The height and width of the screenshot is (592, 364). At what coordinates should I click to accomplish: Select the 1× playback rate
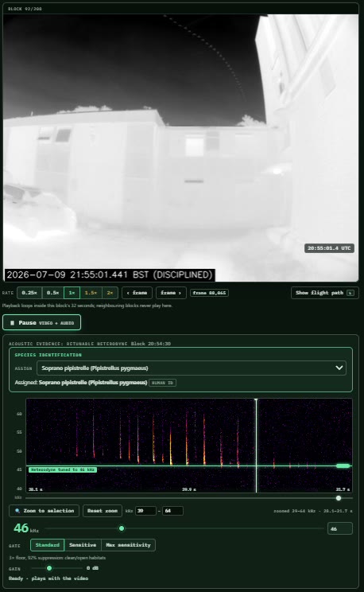pos(72,293)
